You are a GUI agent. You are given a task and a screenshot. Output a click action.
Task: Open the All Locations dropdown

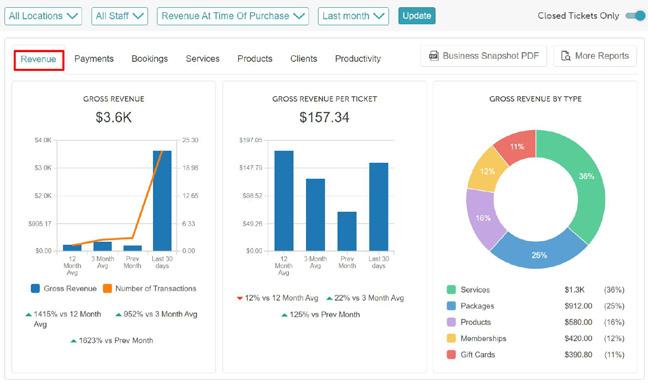pyautogui.click(x=43, y=16)
